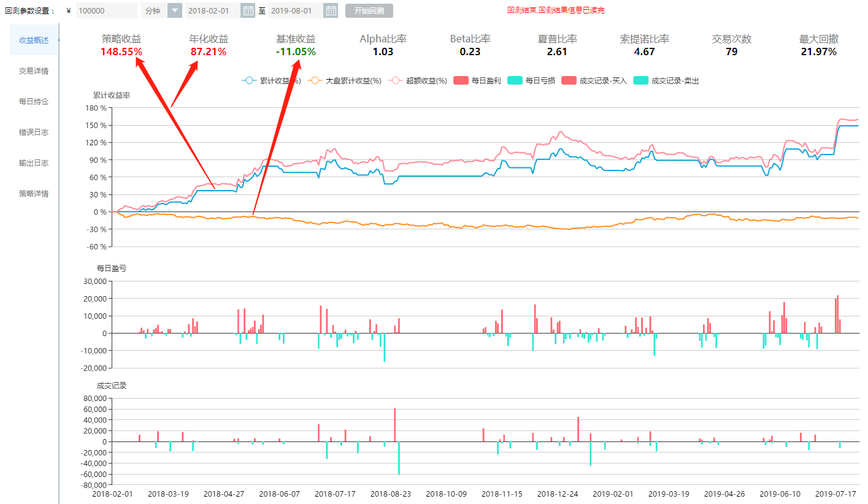This screenshot has width=868, height=504.
Task: Toggle the 每日盈利 legend swatch
Action: (x=477, y=80)
